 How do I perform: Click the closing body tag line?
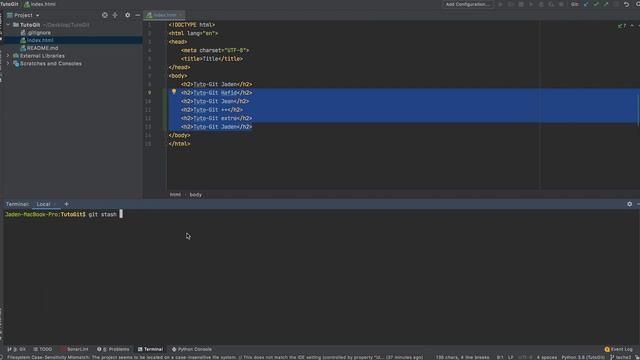(179, 135)
